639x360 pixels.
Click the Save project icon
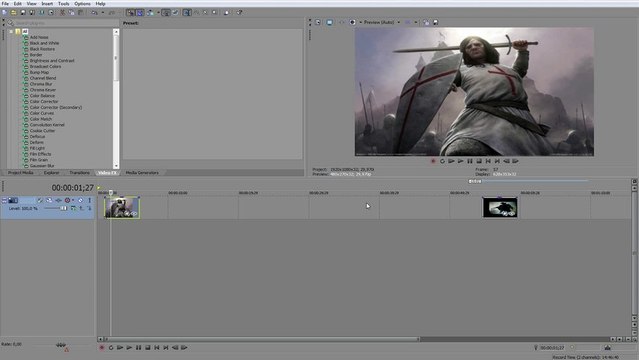click(23, 13)
